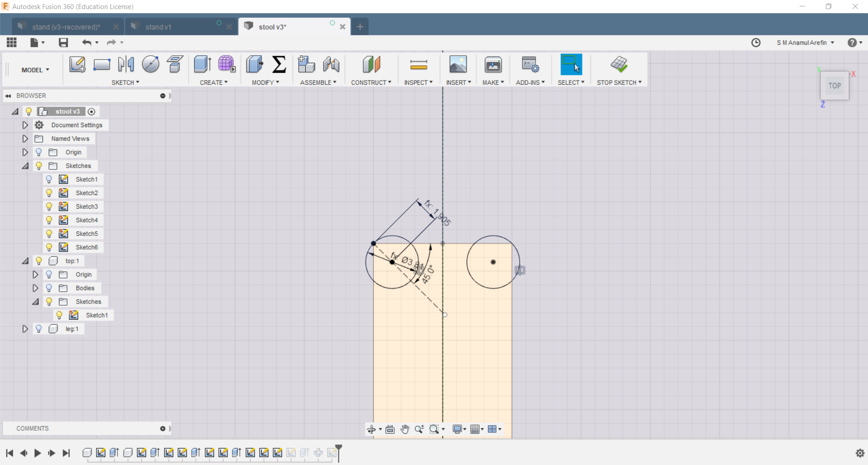868x465 pixels.
Task: Open the job status clock icon
Action: coord(756,43)
